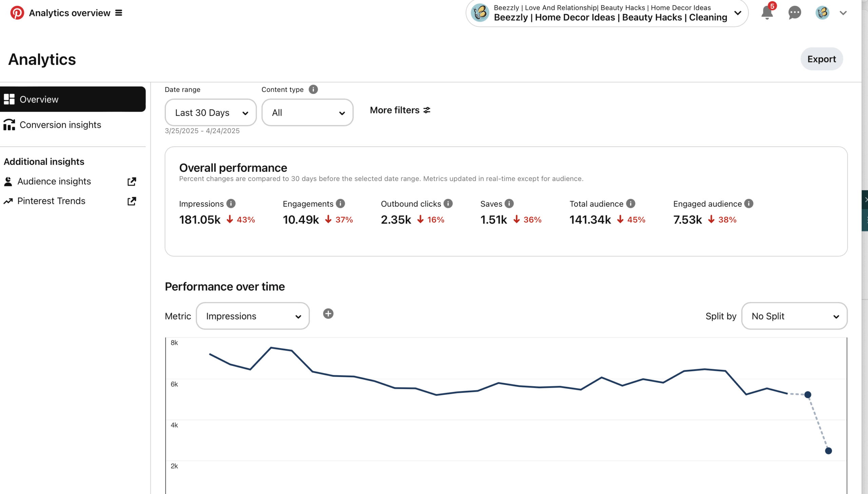The height and width of the screenshot is (494, 868).
Task: Open the Beezzly account switcher dropdown
Action: (x=607, y=13)
